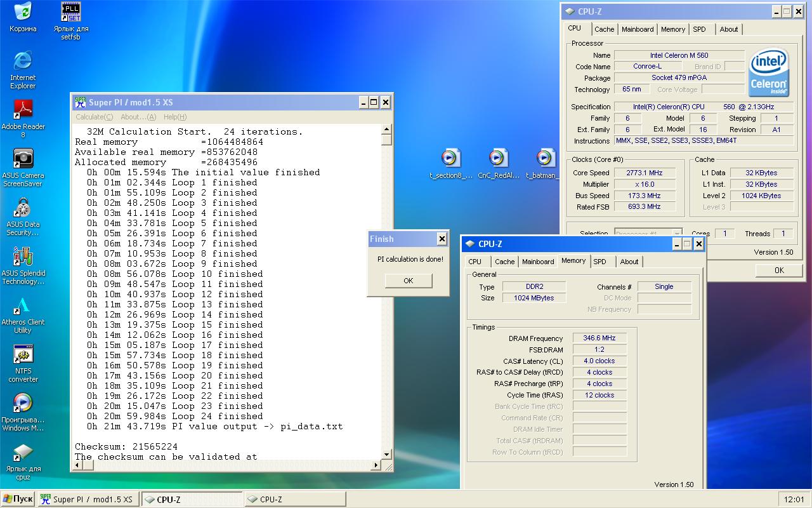This screenshot has height=508, width=812.
Task: Click memory Type value DDR2
Action: point(535,286)
